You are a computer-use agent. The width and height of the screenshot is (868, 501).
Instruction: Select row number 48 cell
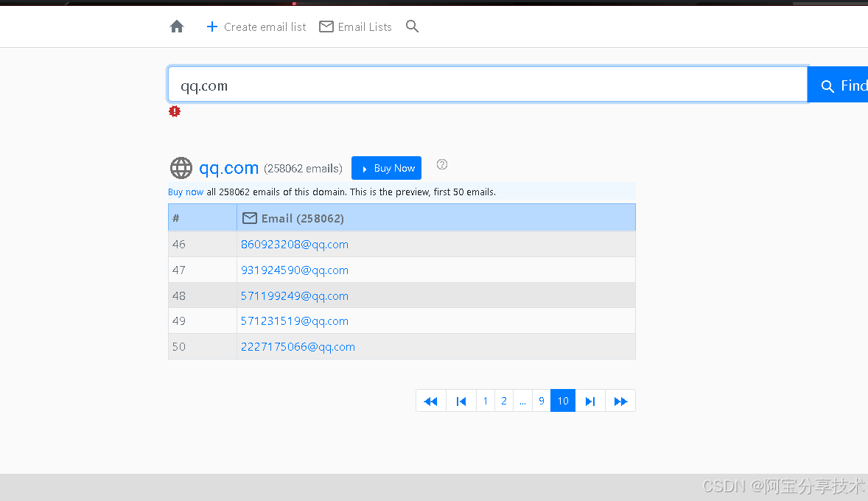pos(203,295)
